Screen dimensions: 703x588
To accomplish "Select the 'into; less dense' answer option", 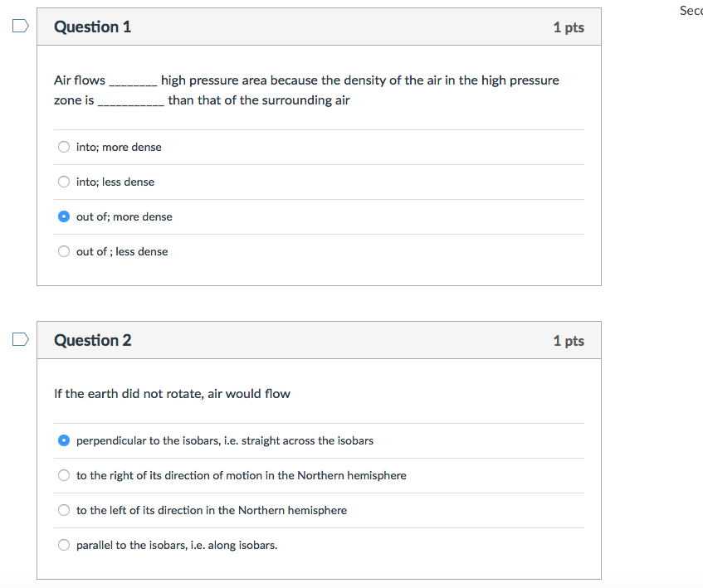I will click(x=64, y=182).
